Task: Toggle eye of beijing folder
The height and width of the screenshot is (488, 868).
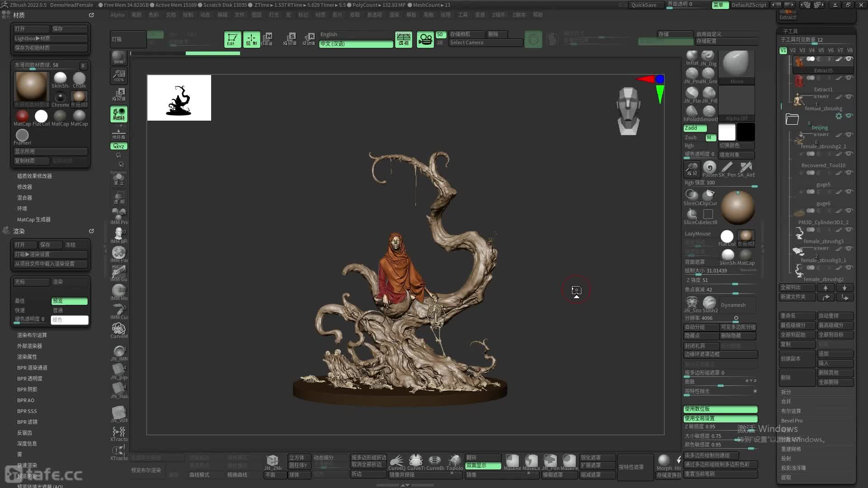Action: coord(849,116)
